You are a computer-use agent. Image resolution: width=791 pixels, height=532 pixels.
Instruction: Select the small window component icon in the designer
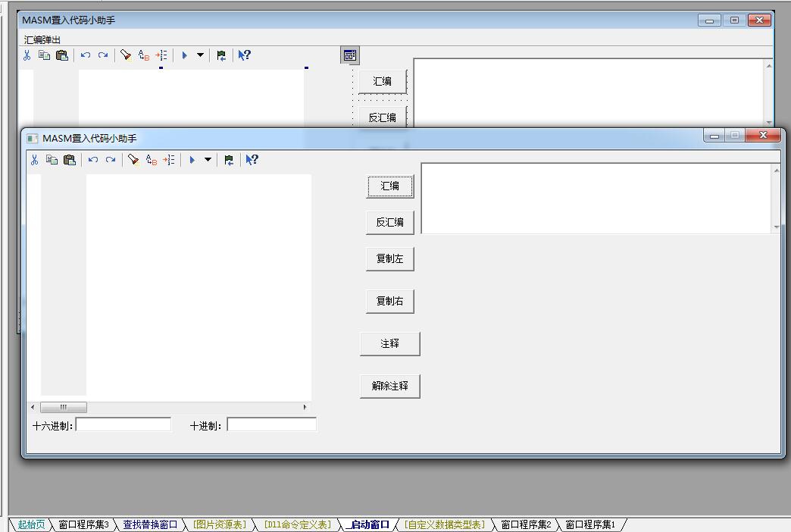point(349,55)
